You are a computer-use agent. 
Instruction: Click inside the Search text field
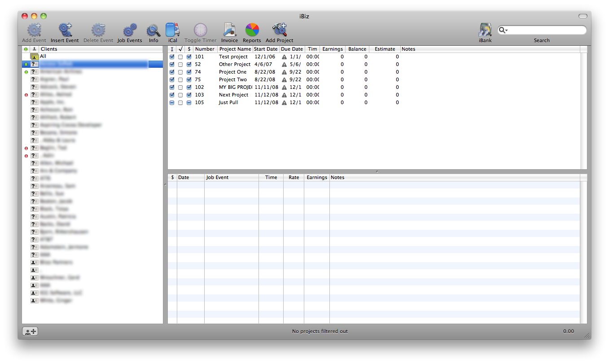pyautogui.click(x=545, y=30)
